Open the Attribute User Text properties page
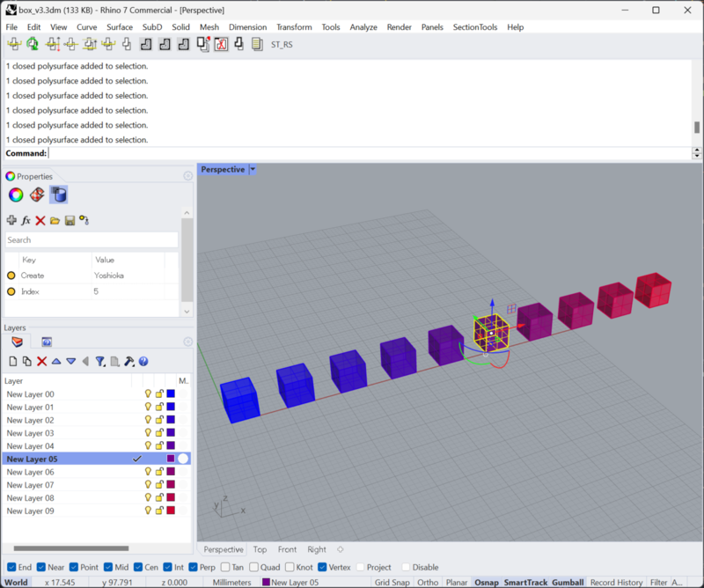 [59, 195]
